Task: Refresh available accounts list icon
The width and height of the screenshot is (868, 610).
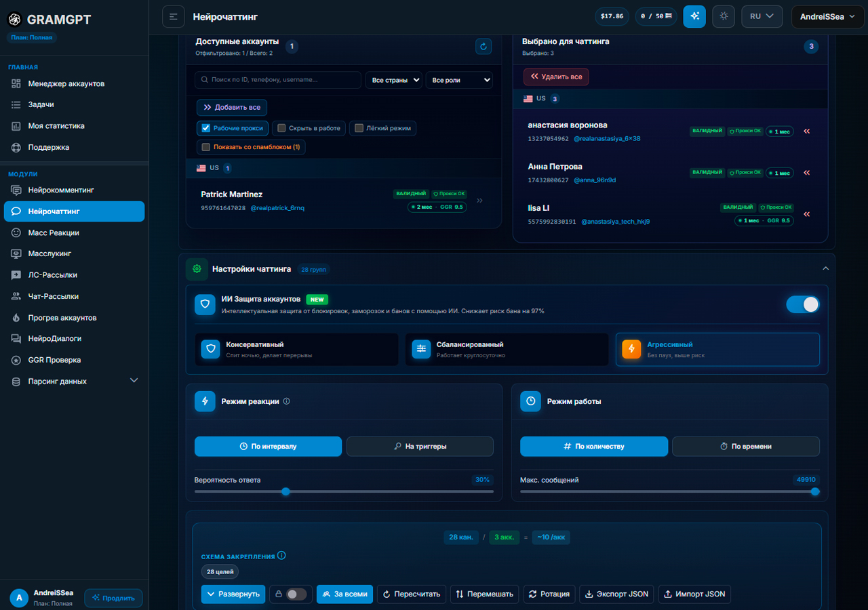Action: pyautogui.click(x=484, y=46)
